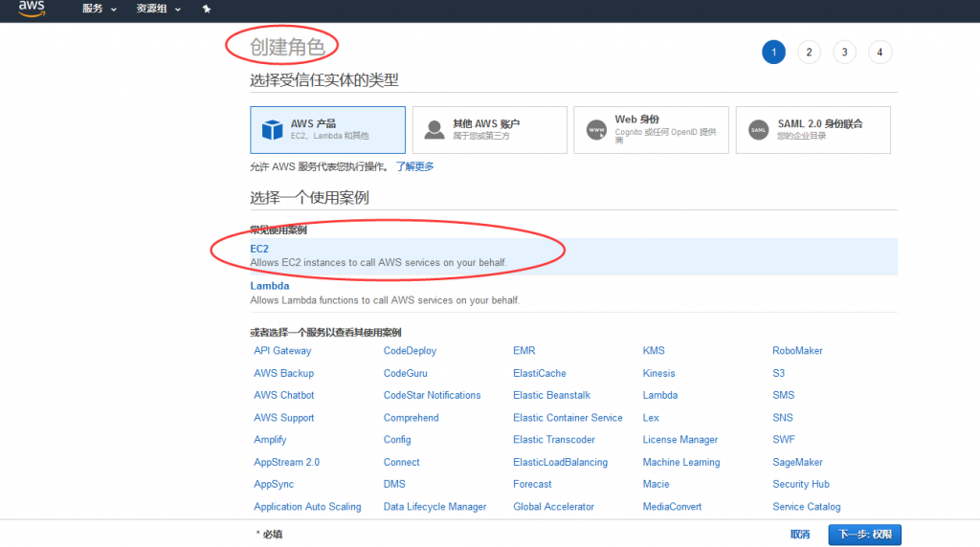Go to step 1 indicator

click(x=773, y=52)
